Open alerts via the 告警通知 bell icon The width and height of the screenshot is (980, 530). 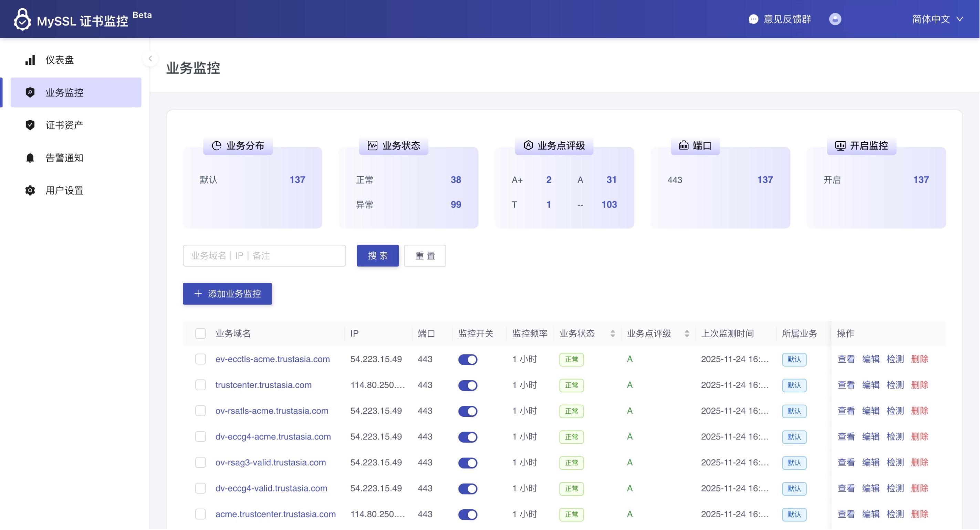(30, 158)
